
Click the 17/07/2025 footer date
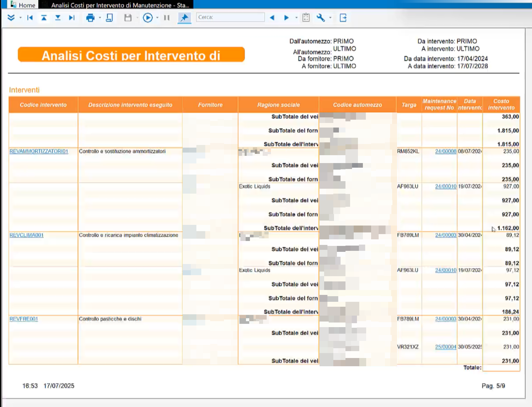tap(59, 386)
